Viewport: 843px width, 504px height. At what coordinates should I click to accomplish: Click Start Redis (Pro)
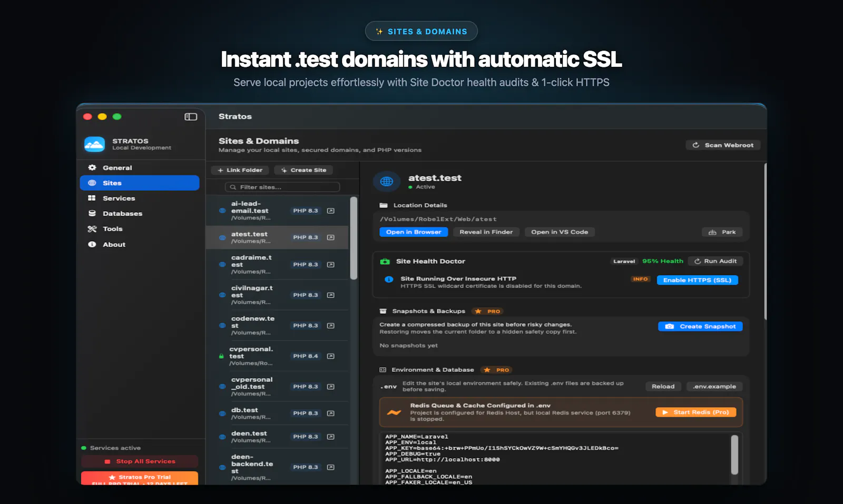coord(696,412)
